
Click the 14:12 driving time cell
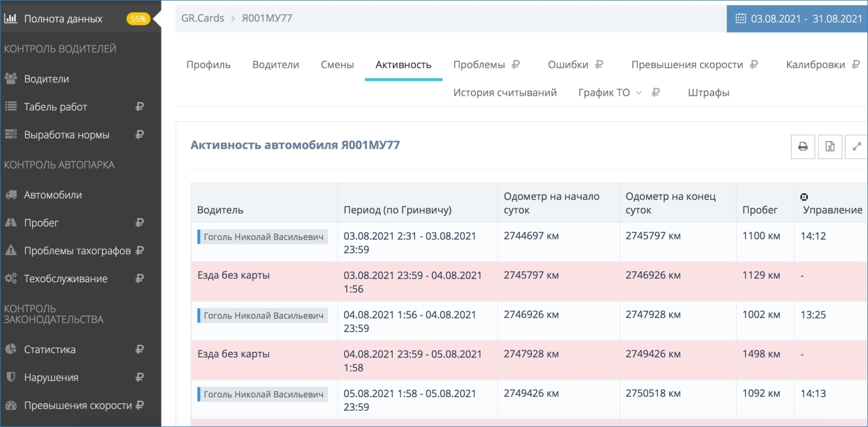813,236
